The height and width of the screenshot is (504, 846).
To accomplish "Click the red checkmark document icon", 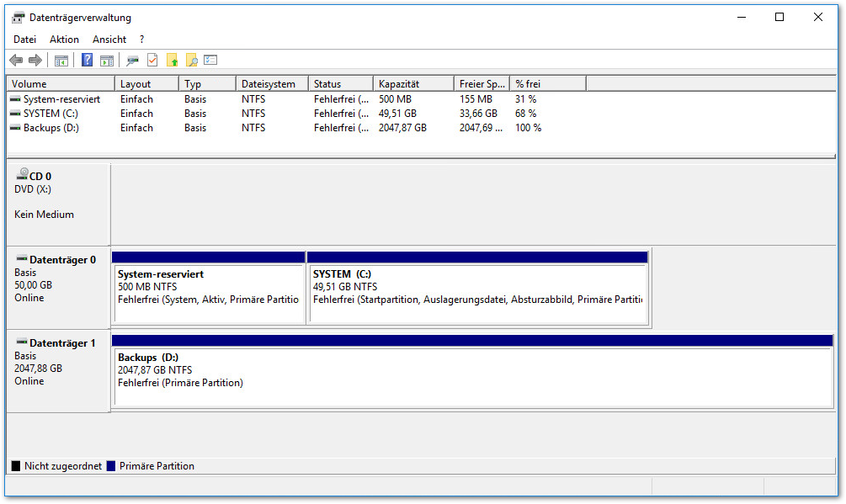I will 152,61.
